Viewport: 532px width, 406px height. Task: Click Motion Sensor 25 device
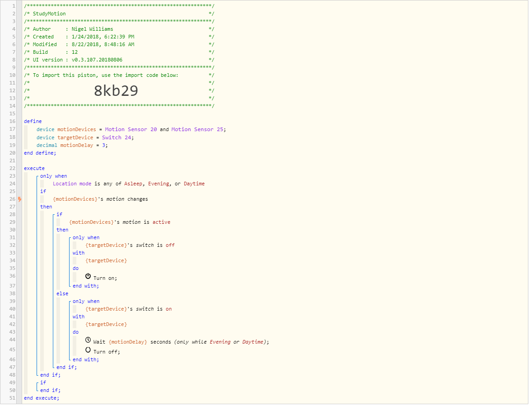198,130
